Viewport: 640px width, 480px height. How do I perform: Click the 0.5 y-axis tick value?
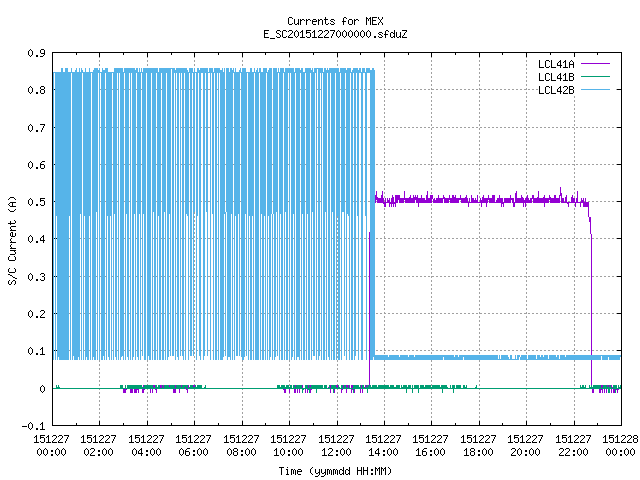click(36, 202)
